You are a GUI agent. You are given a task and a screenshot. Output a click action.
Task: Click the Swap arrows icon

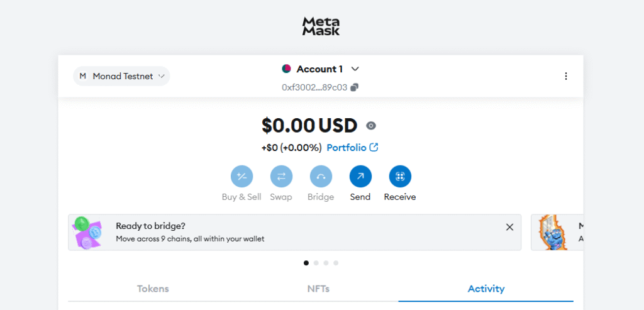[x=281, y=177]
